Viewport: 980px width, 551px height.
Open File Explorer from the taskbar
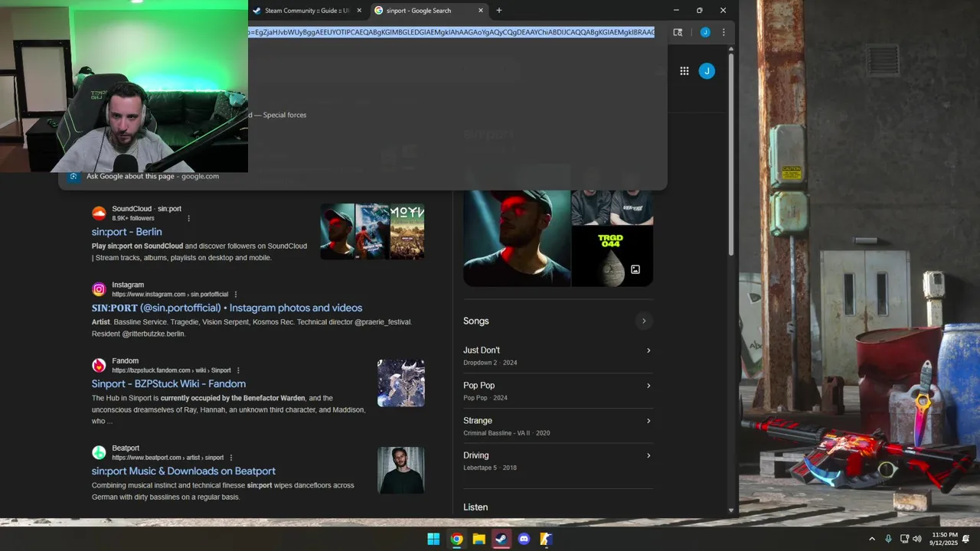(479, 539)
